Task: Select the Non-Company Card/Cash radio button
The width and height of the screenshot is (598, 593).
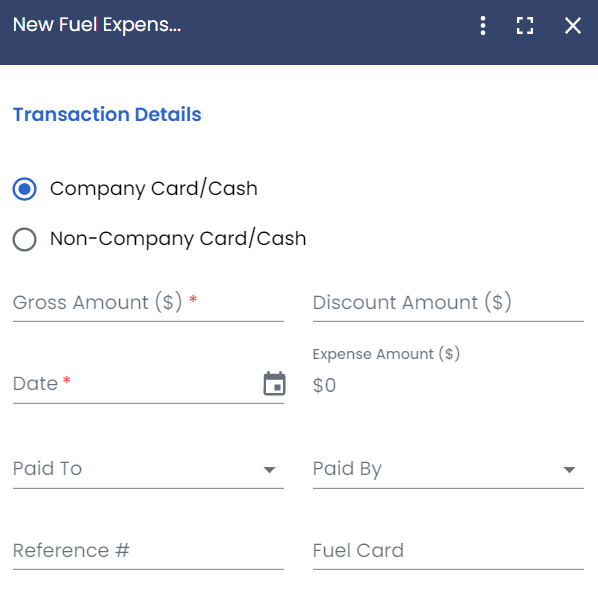Action: point(24,239)
